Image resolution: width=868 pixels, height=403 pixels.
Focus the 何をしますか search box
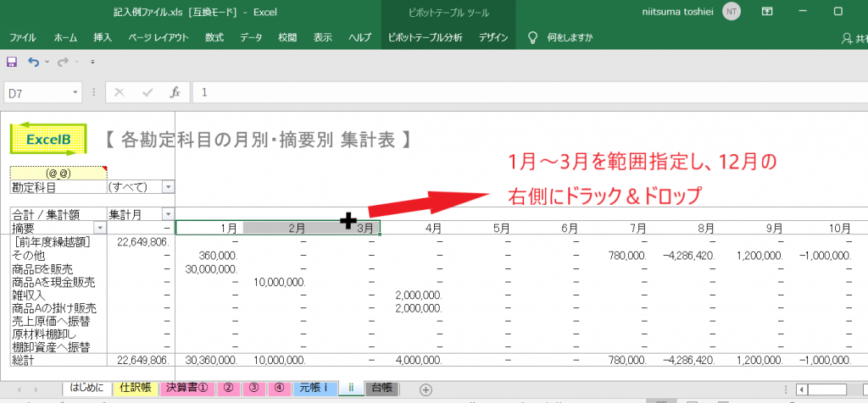tap(570, 37)
